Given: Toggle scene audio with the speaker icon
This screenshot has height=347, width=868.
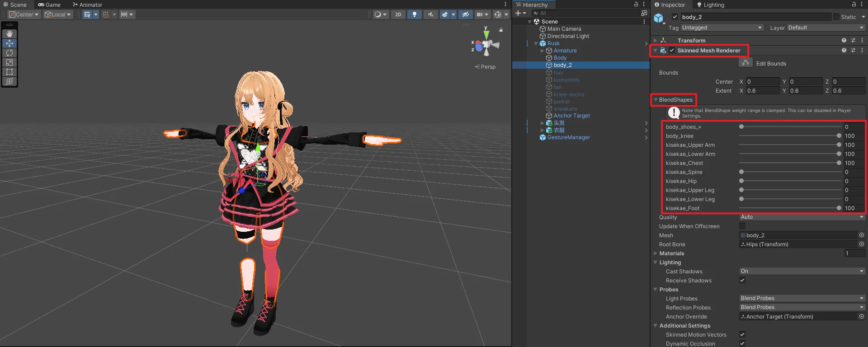Looking at the screenshot, I should pos(430,14).
